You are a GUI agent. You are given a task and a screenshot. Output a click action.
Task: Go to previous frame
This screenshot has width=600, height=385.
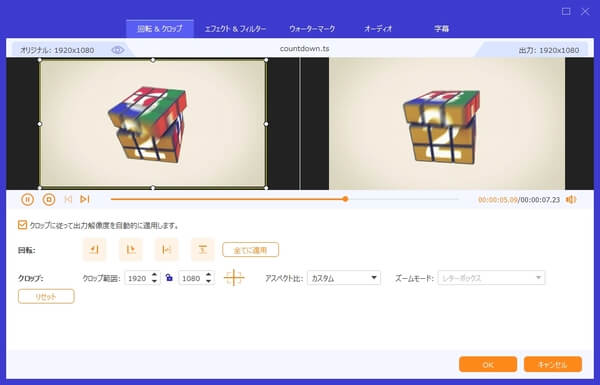pyautogui.click(x=68, y=199)
